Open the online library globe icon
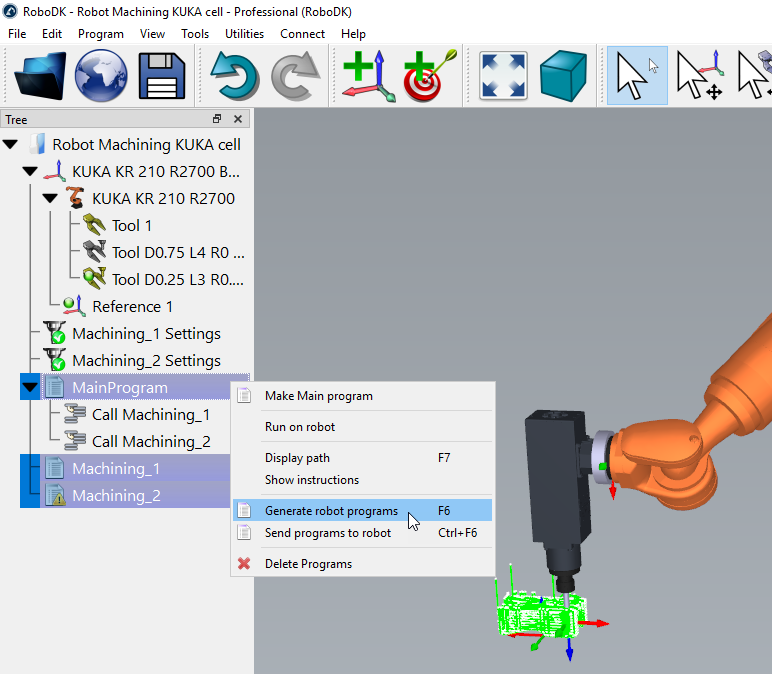The width and height of the screenshot is (772, 674). (101, 75)
